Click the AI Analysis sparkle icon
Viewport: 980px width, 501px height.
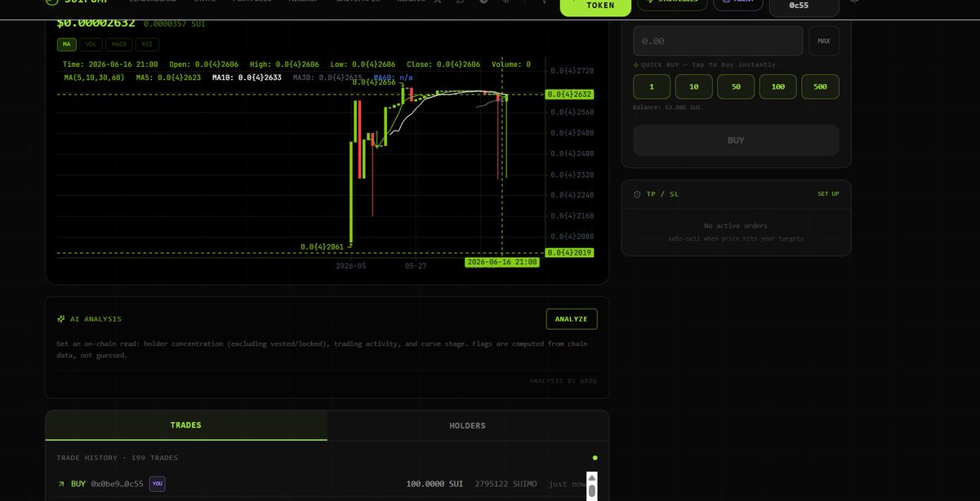point(61,319)
